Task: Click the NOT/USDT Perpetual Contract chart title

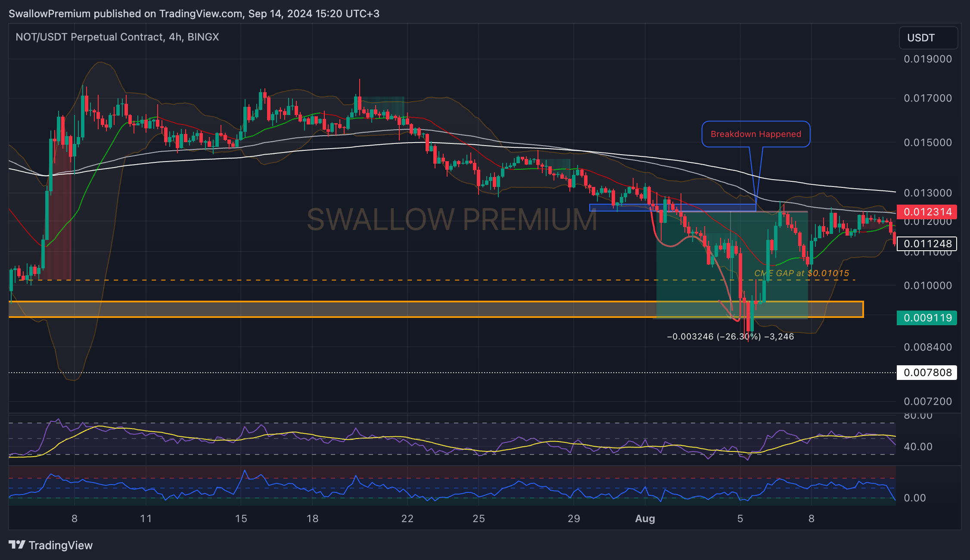Action: click(117, 37)
